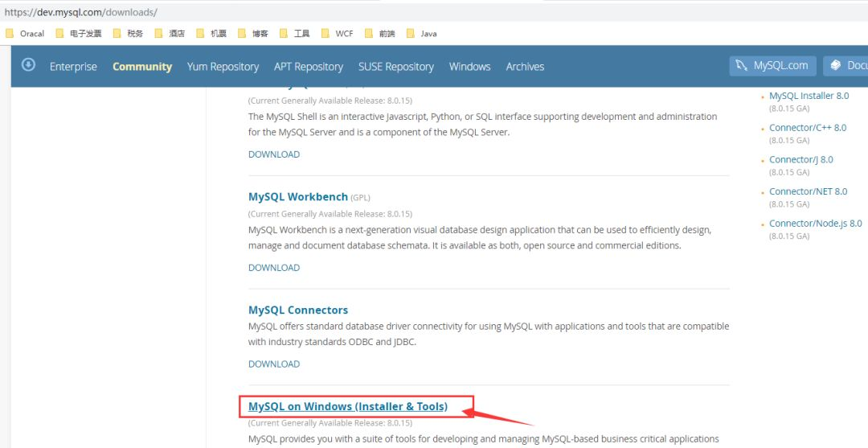Viewport: 868px width, 448px height.
Task: Open Connector/C++ 8.0 sidebar link
Action: 808,127
